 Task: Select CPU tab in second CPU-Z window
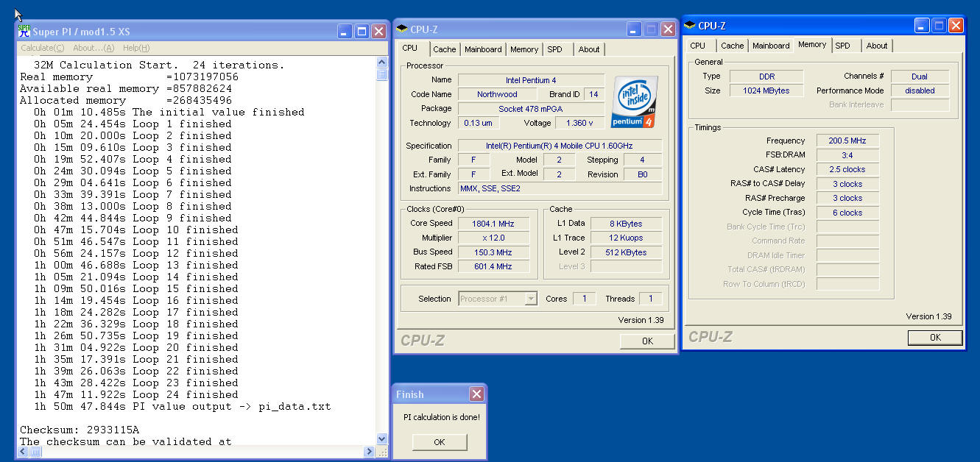click(698, 46)
